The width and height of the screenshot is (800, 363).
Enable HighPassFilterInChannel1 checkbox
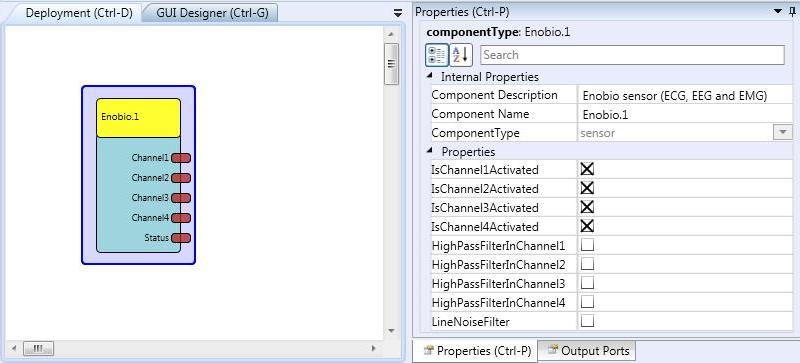(x=587, y=245)
